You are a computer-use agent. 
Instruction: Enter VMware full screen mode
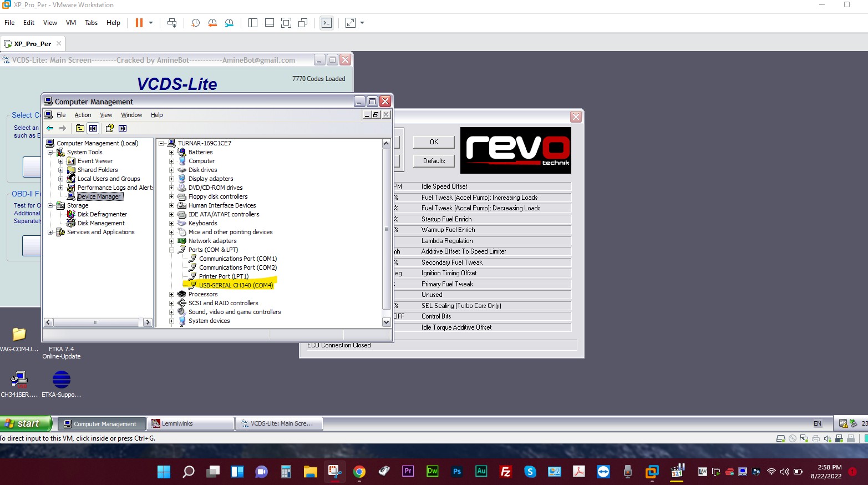[x=286, y=23]
